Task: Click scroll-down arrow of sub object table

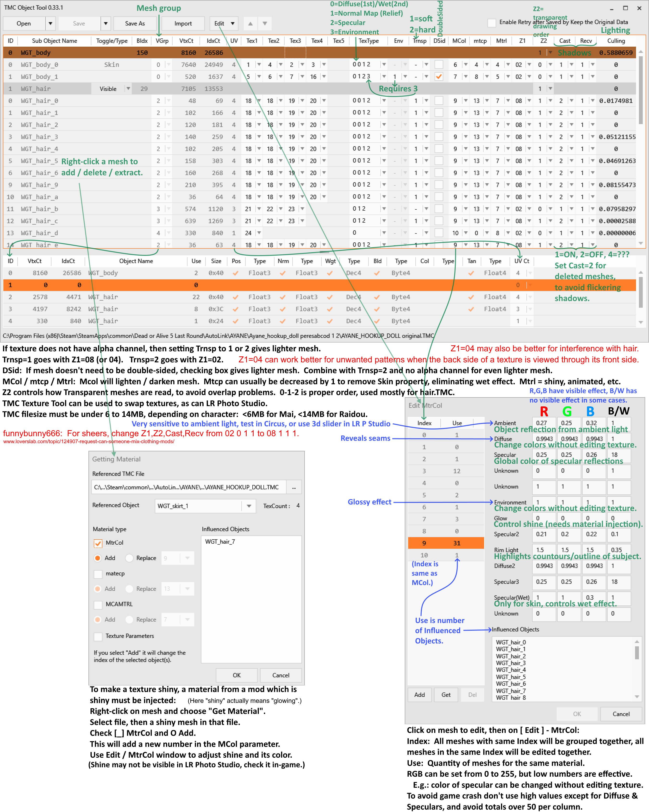Action: pyautogui.click(x=641, y=244)
